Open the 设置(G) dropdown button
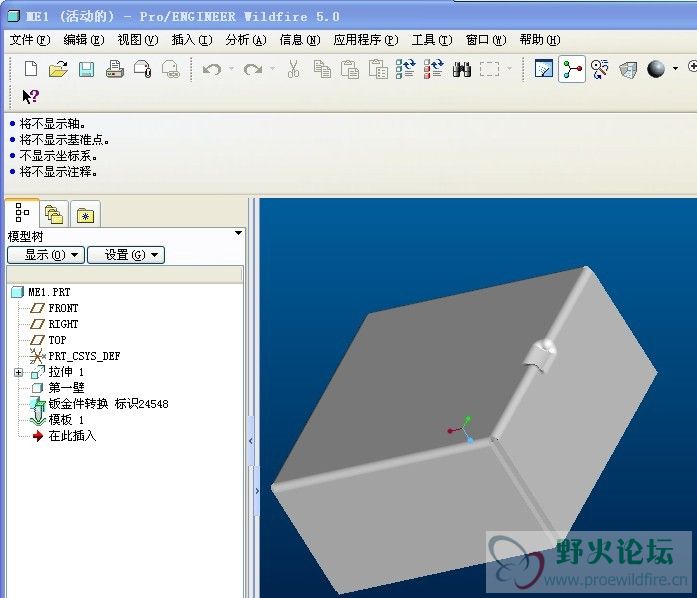The height and width of the screenshot is (598, 697). (126, 255)
